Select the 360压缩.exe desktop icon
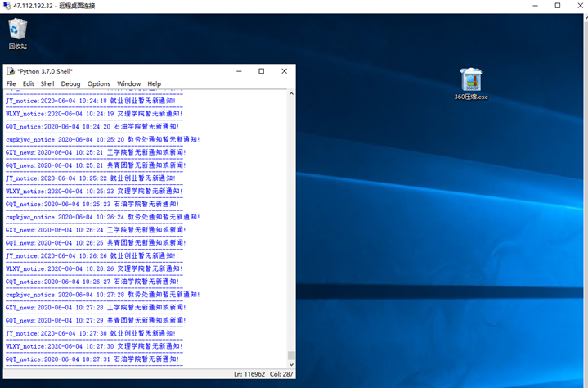588x388 pixels. [471, 84]
